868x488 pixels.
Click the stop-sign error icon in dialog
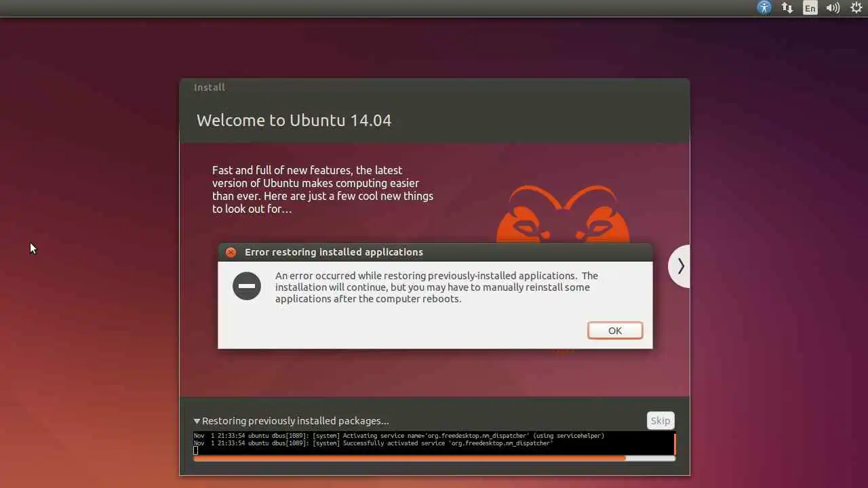[x=247, y=286]
